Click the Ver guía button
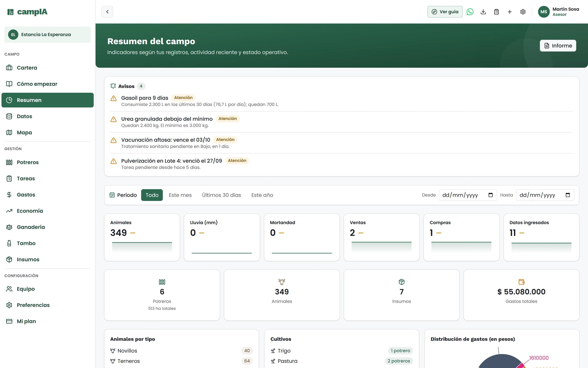 coord(445,12)
